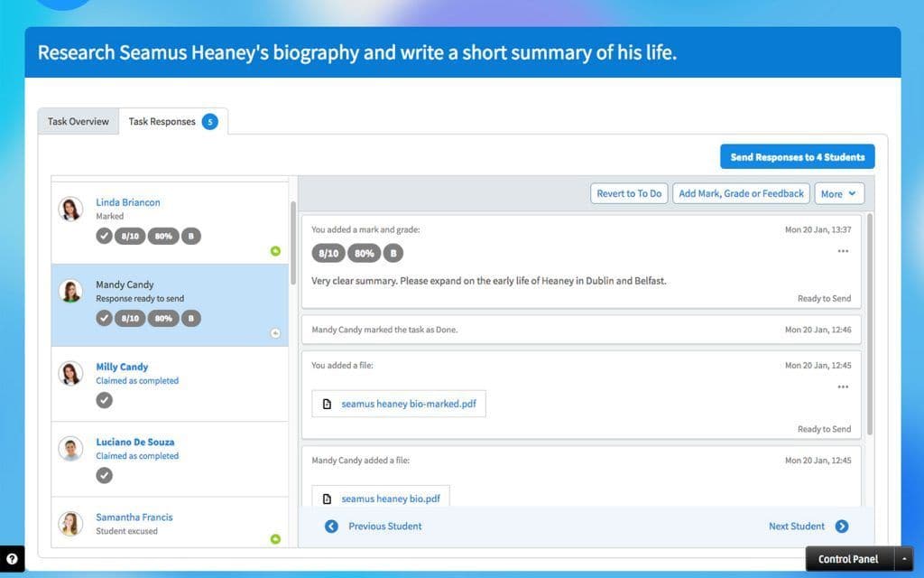
Task: Select the B grade badge in the feedback entry
Action: [x=393, y=253]
